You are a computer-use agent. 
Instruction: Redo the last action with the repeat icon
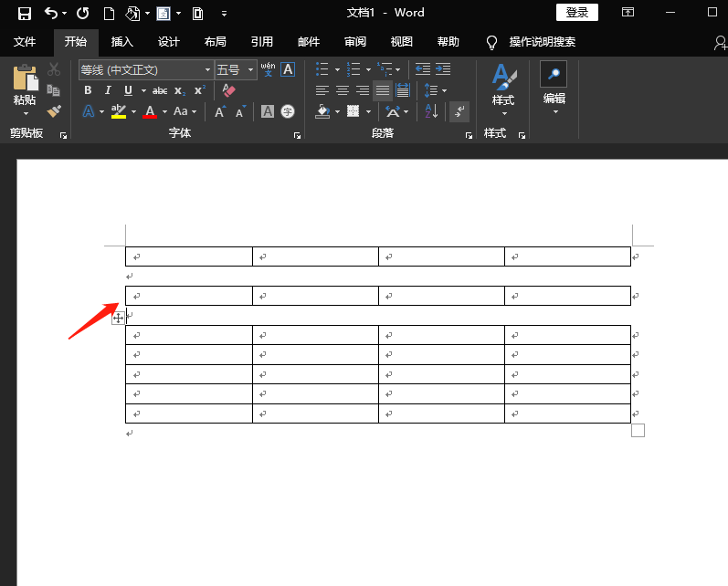[x=82, y=14]
